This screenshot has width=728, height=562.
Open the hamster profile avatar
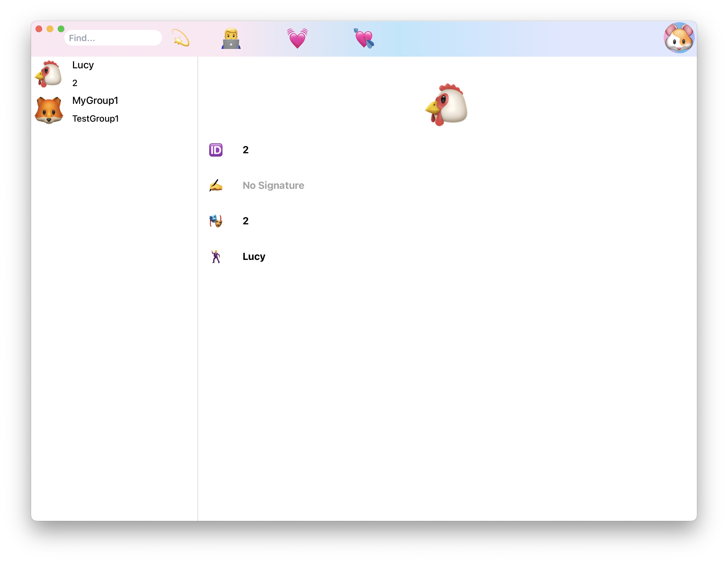(x=679, y=38)
